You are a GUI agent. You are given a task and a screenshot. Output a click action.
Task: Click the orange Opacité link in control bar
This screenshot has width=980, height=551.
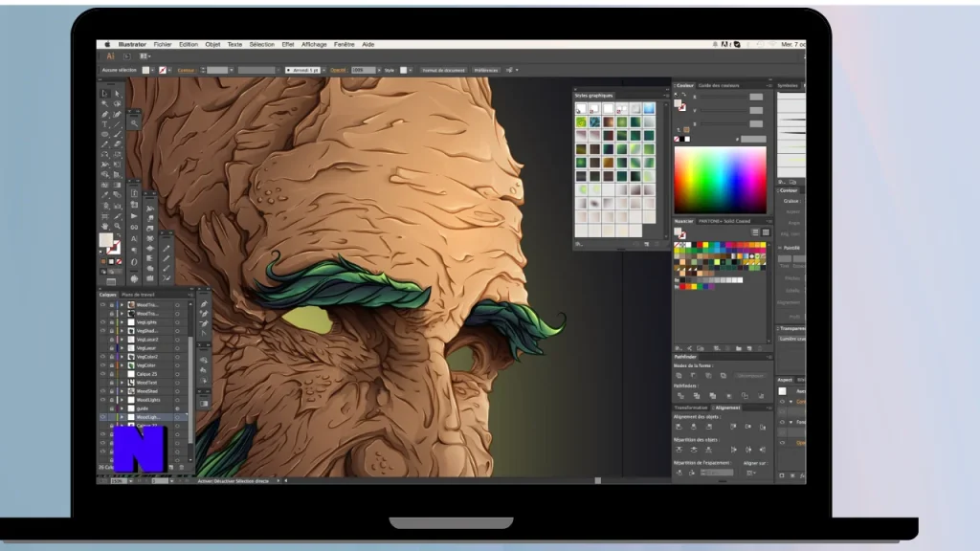coord(338,70)
